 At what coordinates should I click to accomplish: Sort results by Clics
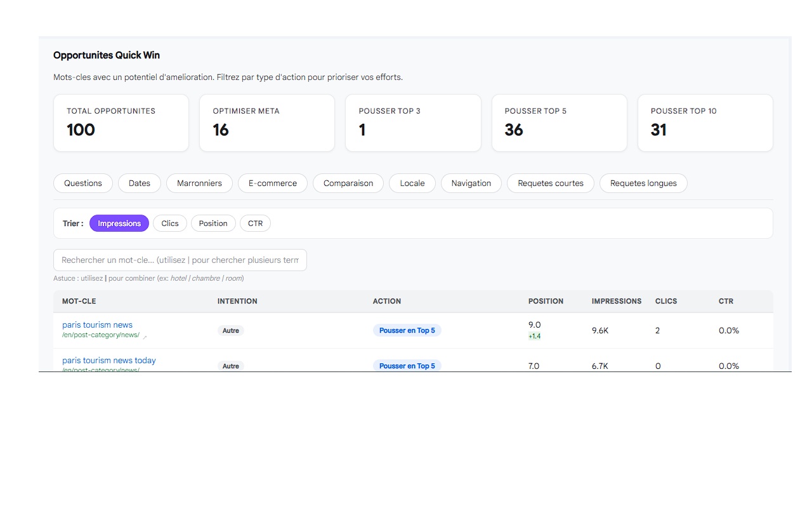coord(169,223)
